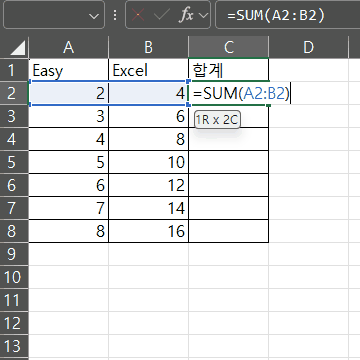This screenshot has height=360, width=360.
Task: Click the formula bar options dots handle
Action: click(x=115, y=15)
